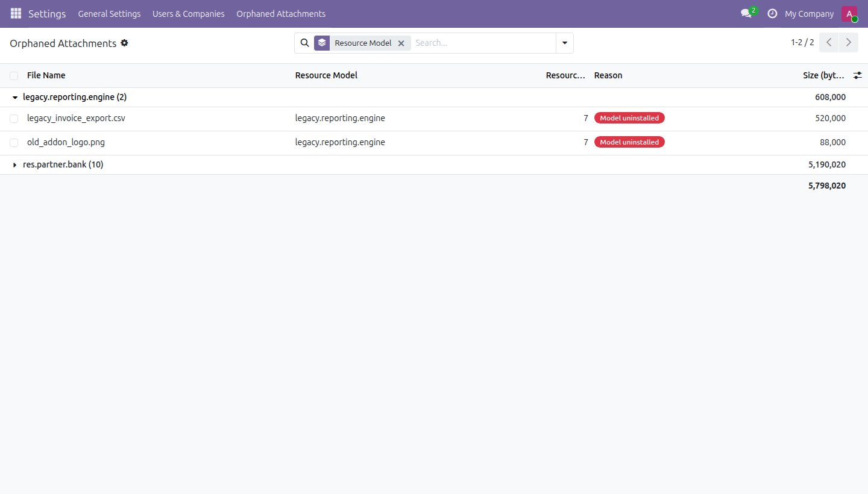This screenshot has height=494, width=868.
Task: Select the legacy_invoice_export.csv row checkbox
Action: pos(14,119)
